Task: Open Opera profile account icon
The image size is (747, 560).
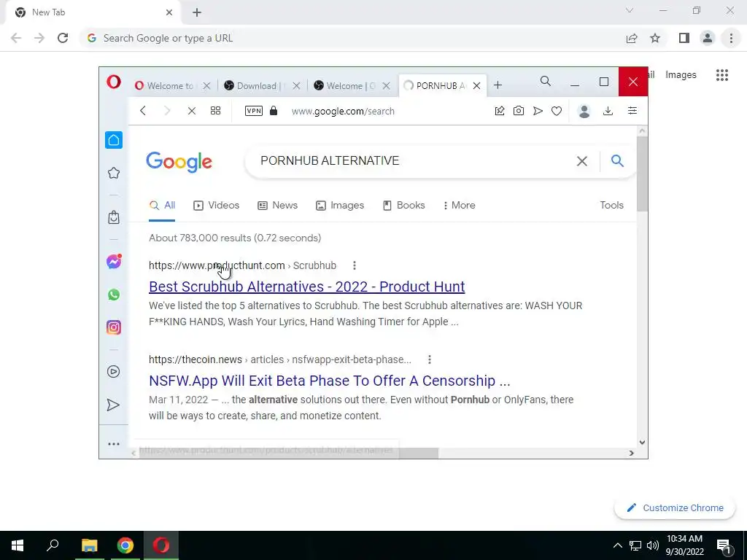Action: coord(584,111)
